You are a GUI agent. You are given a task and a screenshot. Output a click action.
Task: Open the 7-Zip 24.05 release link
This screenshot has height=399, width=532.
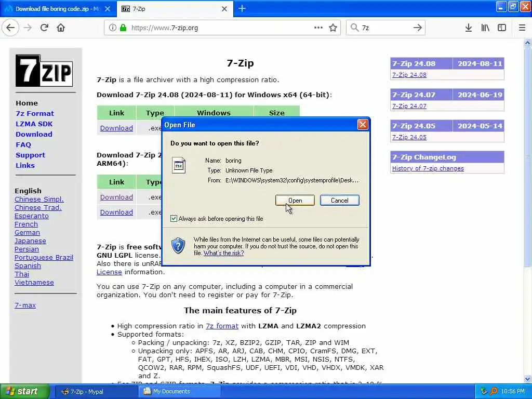pos(409,137)
